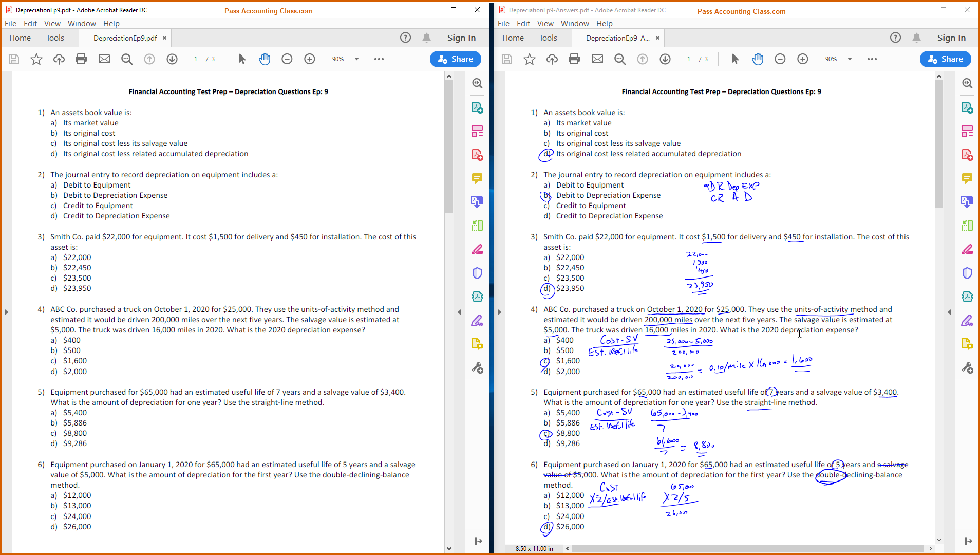This screenshot has height=555, width=980.
Task: Click horizontal scrollbar in right window
Action: pos(749,548)
